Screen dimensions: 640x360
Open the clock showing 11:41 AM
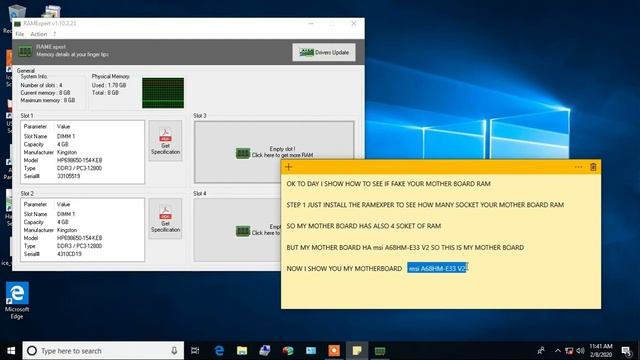(x=600, y=351)
